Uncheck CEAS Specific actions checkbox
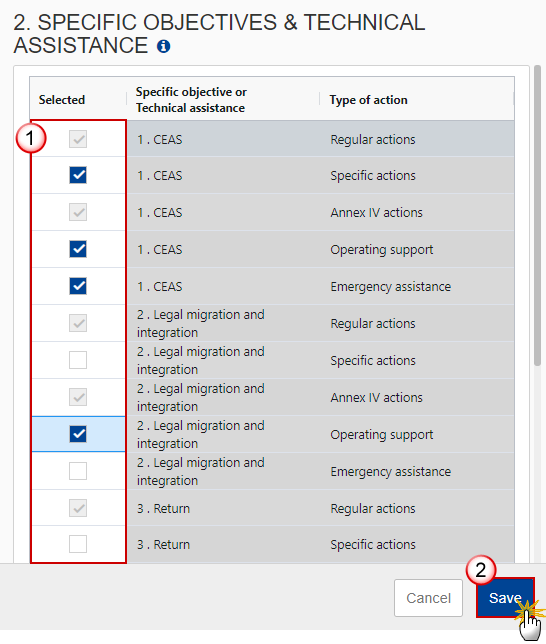 78,175
